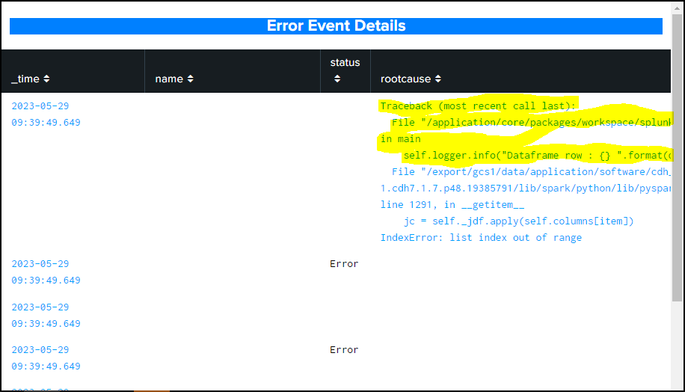Click the rootcause column sort icon
Viewport: 685px width, 392px height.
tap(438, 79)
